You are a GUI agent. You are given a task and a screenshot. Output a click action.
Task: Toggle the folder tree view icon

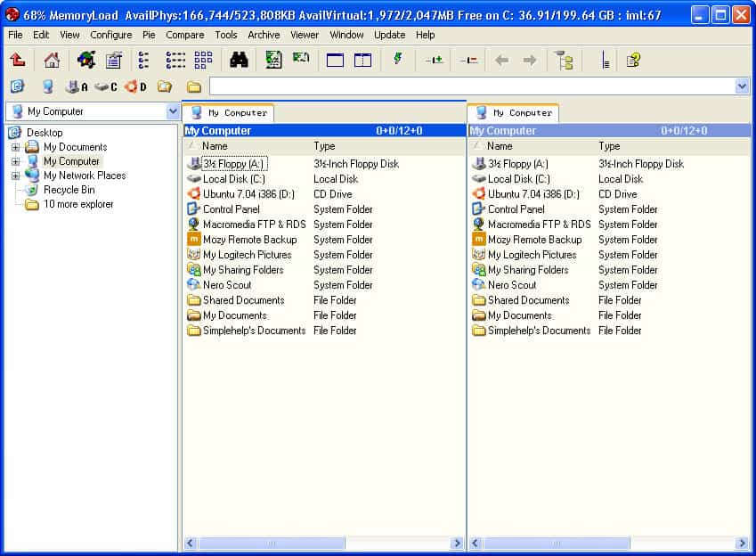point(564,61)
